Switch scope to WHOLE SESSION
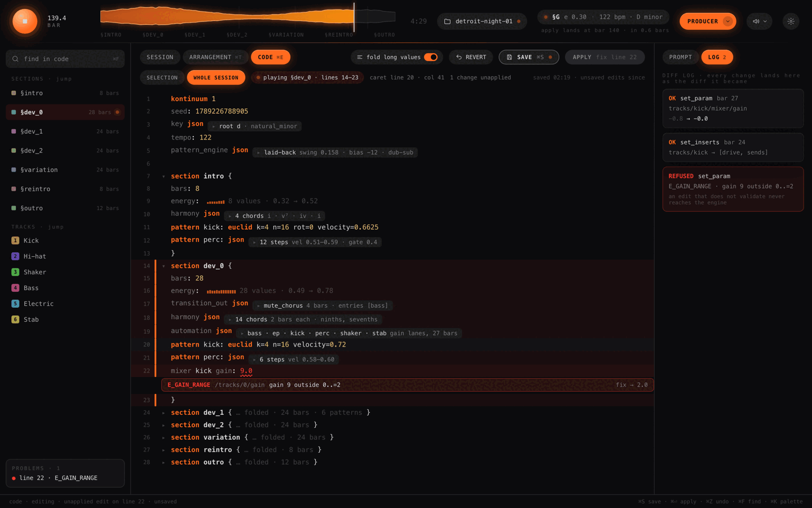The width and height of the screenshot is (812, 508). (216, 77)
